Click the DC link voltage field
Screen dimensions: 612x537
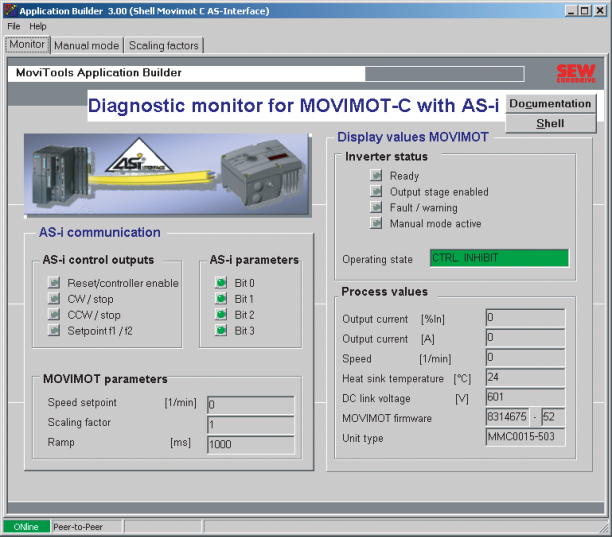click(525, 397)
